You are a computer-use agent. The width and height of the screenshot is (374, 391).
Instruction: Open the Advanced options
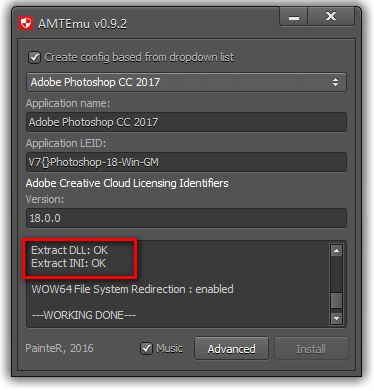tap(231, 349)
